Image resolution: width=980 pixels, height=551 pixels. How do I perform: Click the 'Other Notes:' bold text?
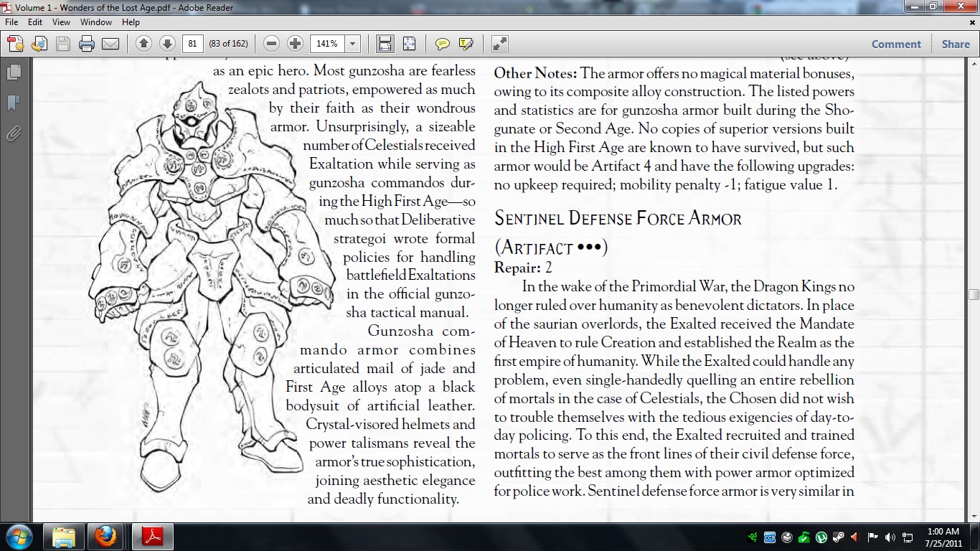tap(536, 73)
